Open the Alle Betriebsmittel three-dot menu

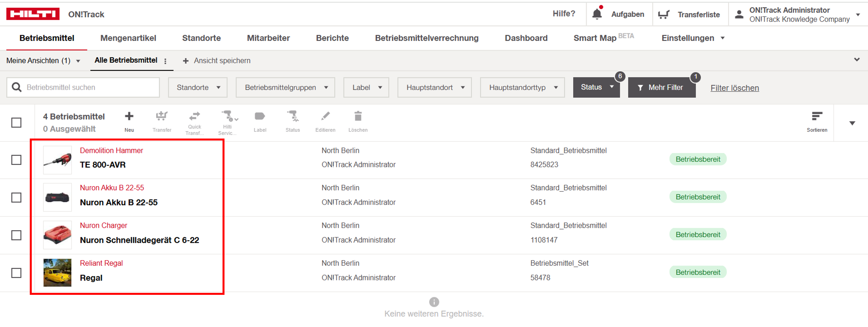pos(165,61)
